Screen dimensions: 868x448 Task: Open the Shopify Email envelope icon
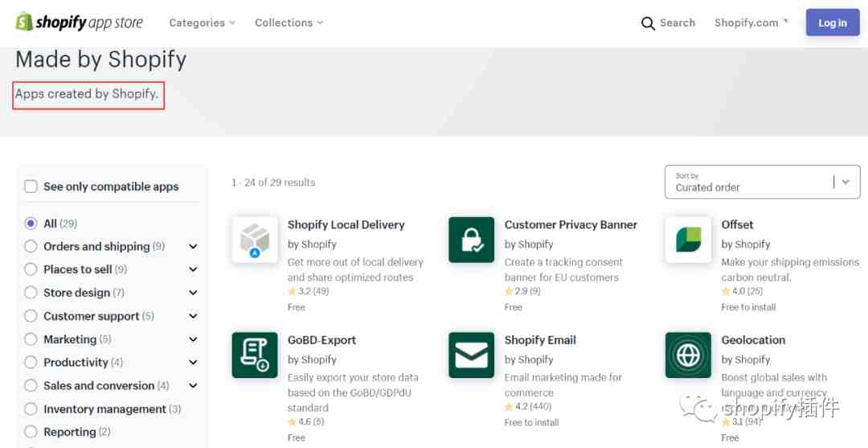coord(471,355)
